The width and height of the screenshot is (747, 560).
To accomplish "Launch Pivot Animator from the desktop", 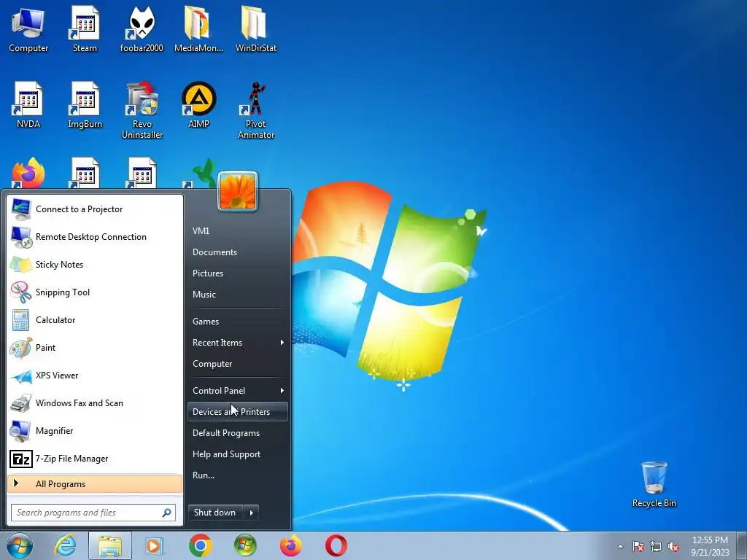I will coord(256,111).
